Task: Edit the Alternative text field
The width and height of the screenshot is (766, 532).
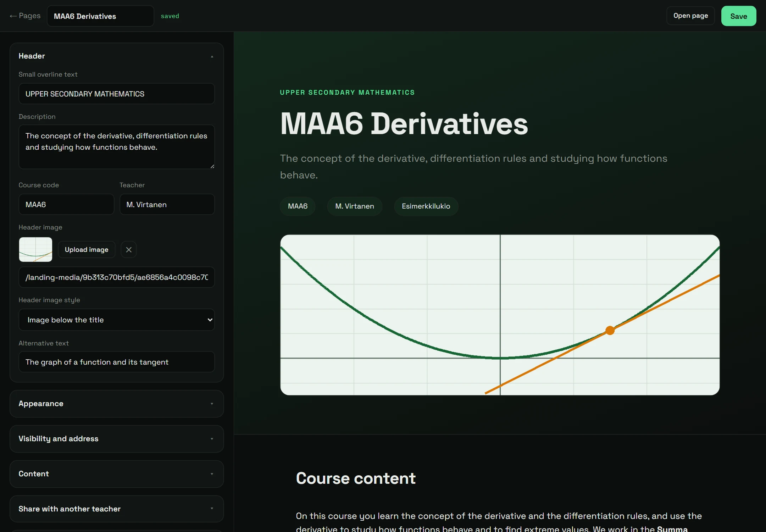Action: (116, 362)
